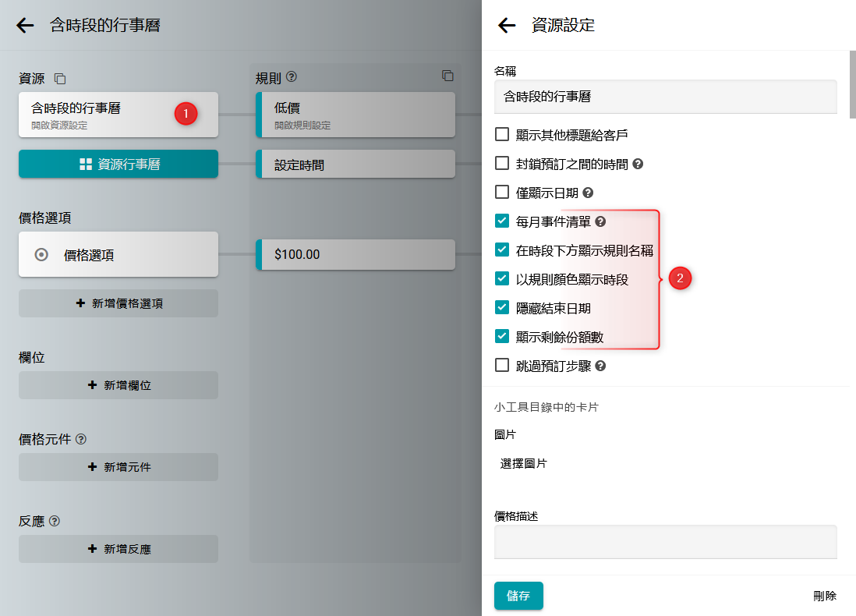
Task: Click the copy icon next to 資源
Action: (60, 79)
